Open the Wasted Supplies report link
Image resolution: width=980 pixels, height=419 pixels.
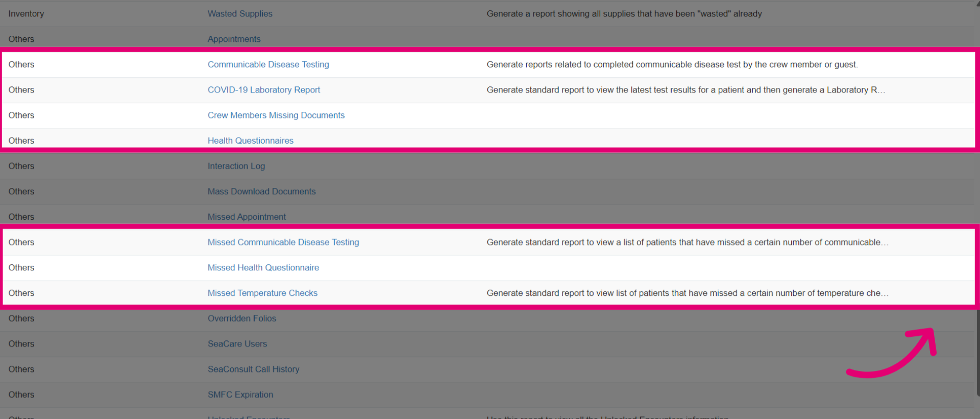point(240,14)
